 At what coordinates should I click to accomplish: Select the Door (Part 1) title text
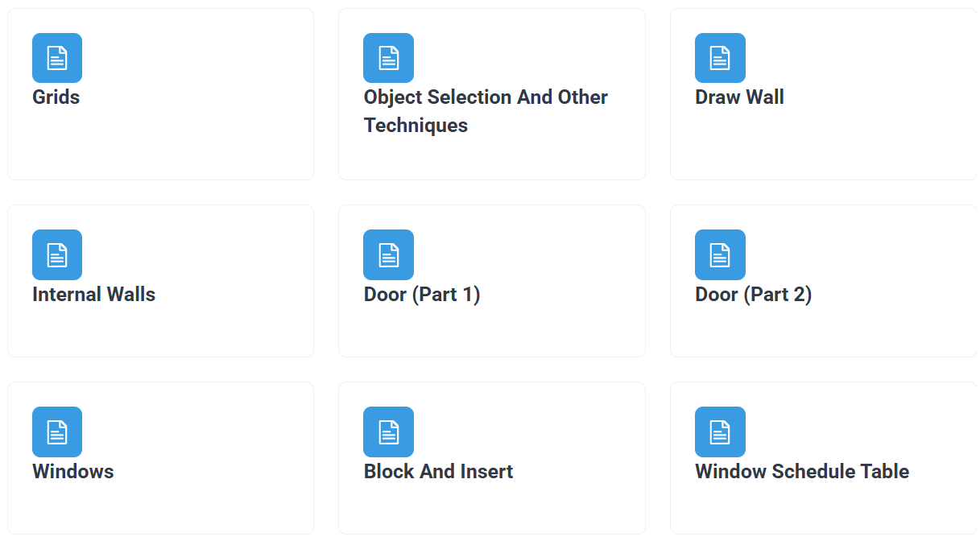coord(422,295)
